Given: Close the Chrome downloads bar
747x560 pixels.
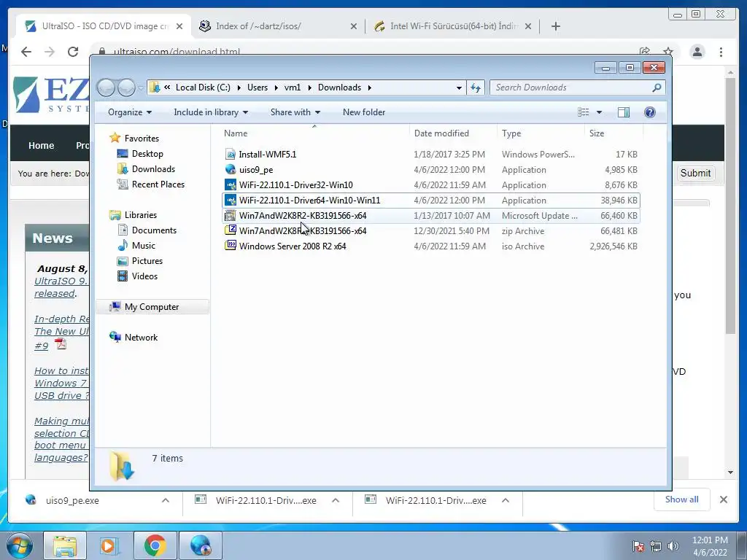Looking at the screenshot, I should (x=723, y=499).
